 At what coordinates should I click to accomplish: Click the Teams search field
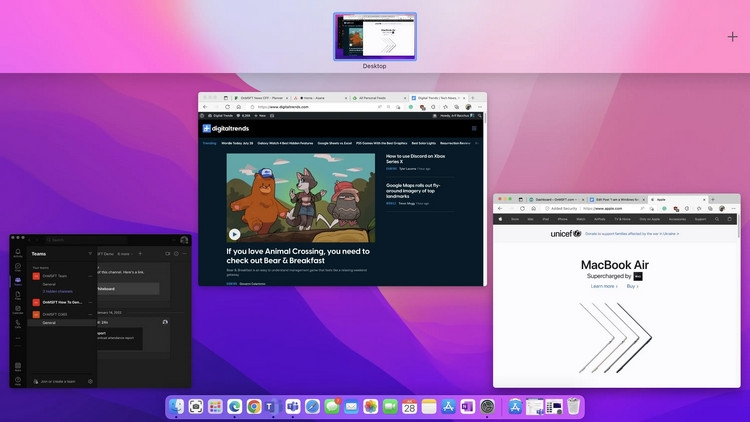click(x=86, y=240)
